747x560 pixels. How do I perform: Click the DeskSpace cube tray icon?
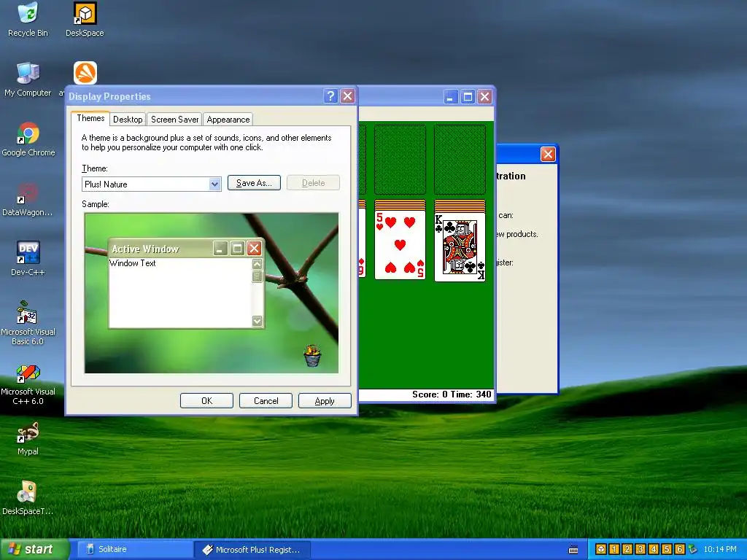(601, 549)
